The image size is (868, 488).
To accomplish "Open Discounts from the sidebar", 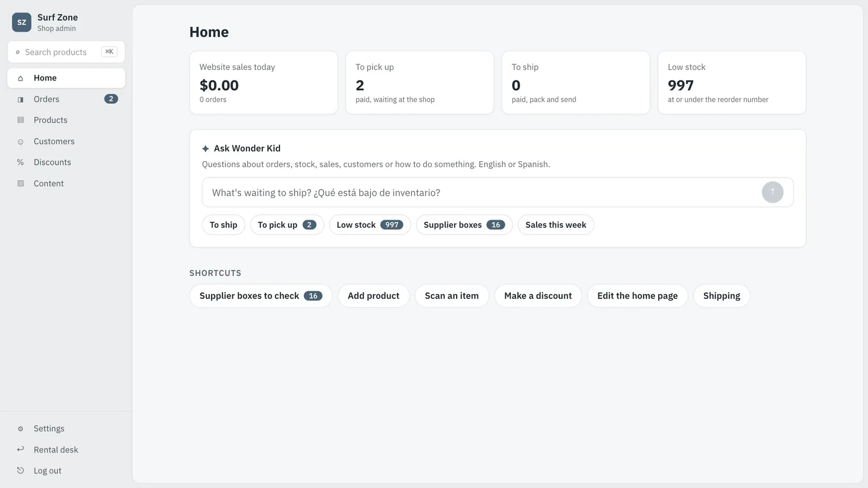I will coord(66,163).
